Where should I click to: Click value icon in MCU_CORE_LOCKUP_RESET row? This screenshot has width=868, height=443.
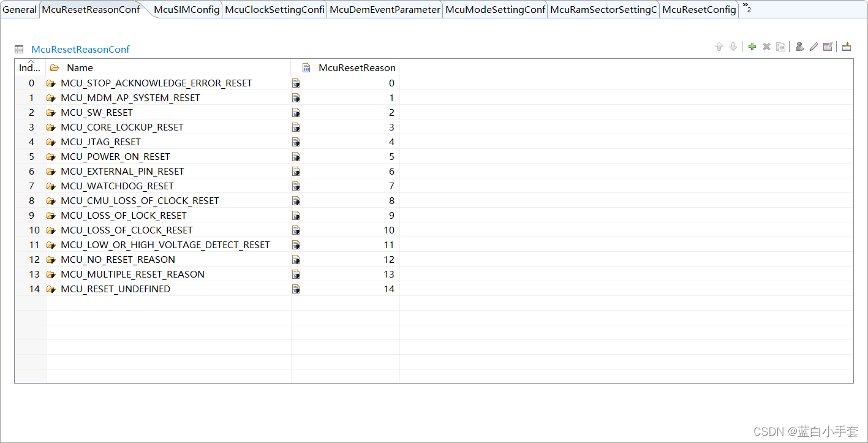[296, 127]
